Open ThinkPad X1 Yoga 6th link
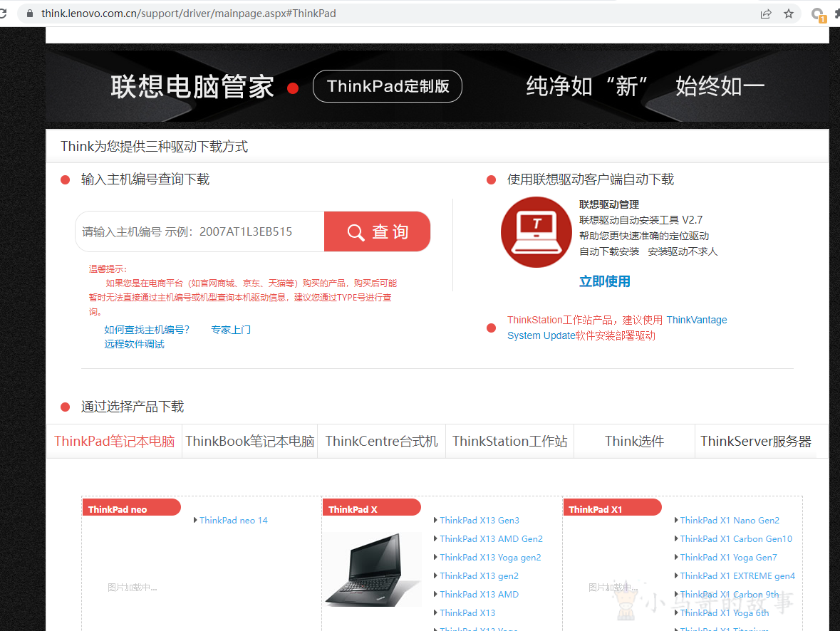Image resolution: width=840 pixels, height=631 pixels. [725, 612]
